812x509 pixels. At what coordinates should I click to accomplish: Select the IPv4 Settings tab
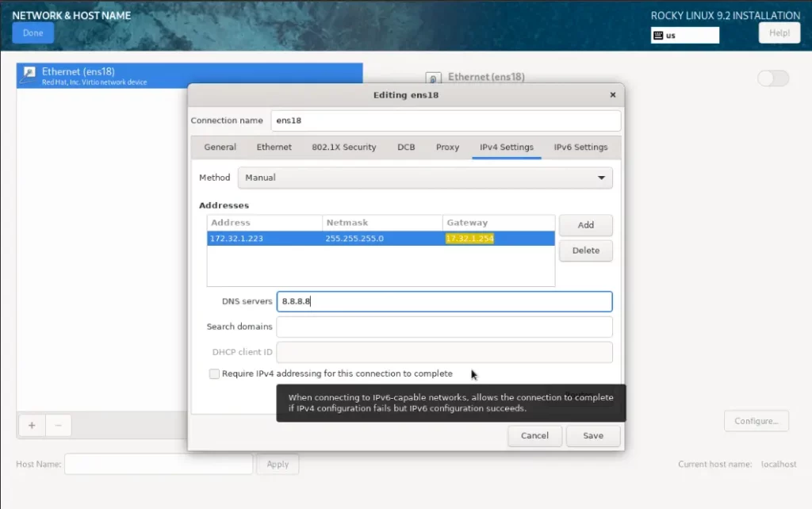point(507,147)
